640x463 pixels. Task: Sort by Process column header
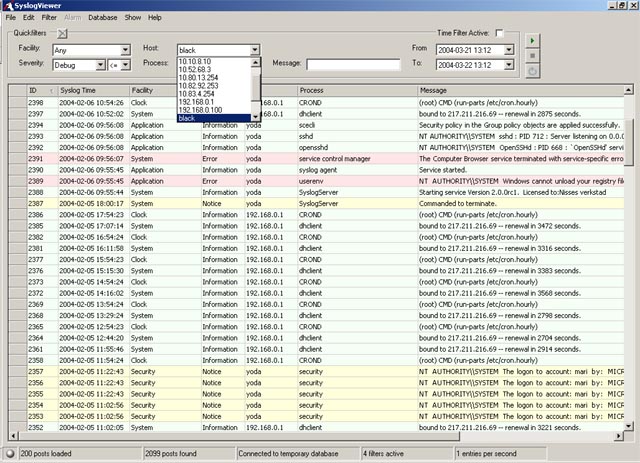pos(357,91)
